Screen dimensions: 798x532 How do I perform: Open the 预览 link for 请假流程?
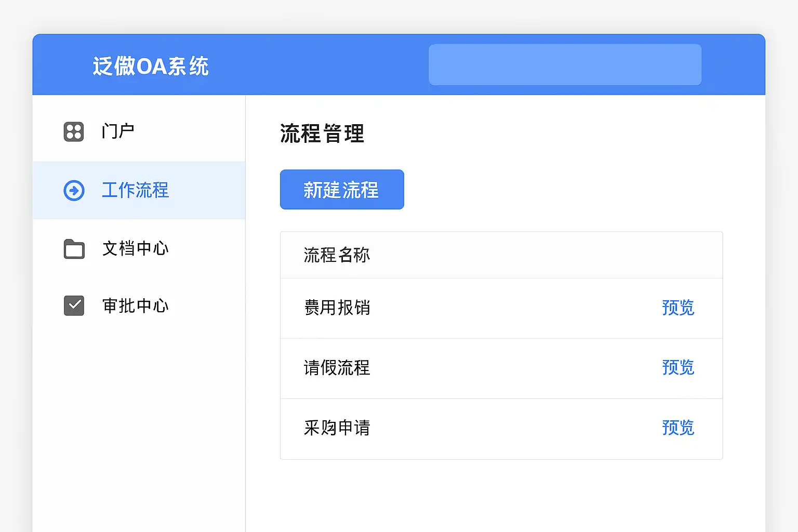[x=678, y=368]
